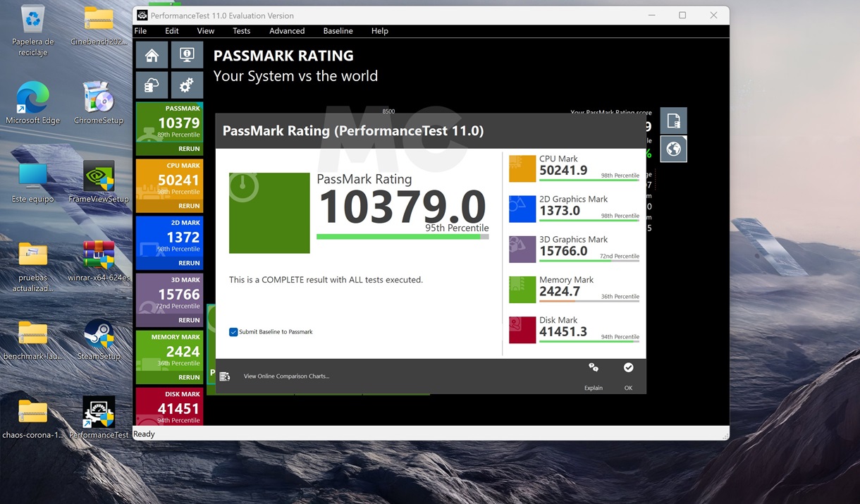860x504 pixels.
Task: Click the globe icon on the right
Action: click(673, 149)
